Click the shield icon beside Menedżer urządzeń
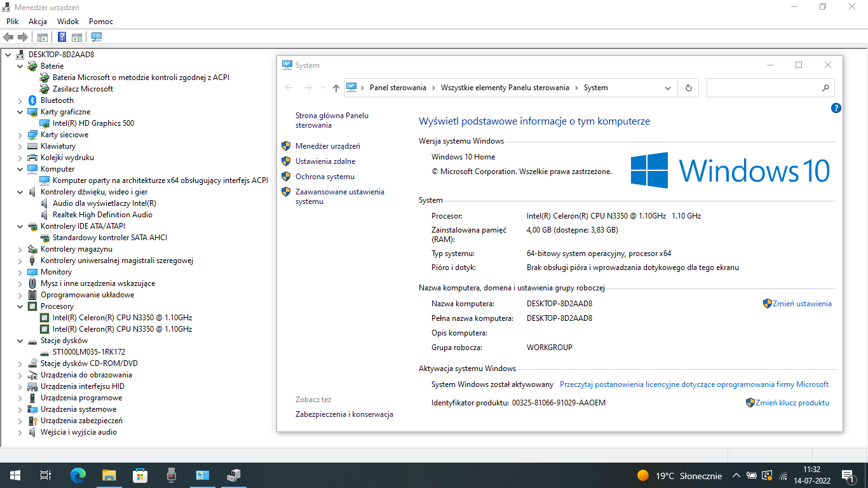 click(286, 146)
